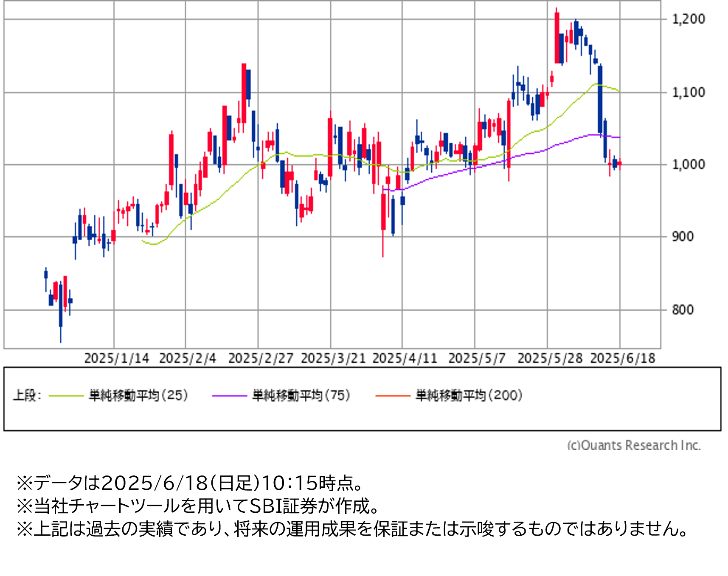This screenshot has width=728, height=576.
Task: Click the 1,000 price axis label
Action: tap(688, 165)
